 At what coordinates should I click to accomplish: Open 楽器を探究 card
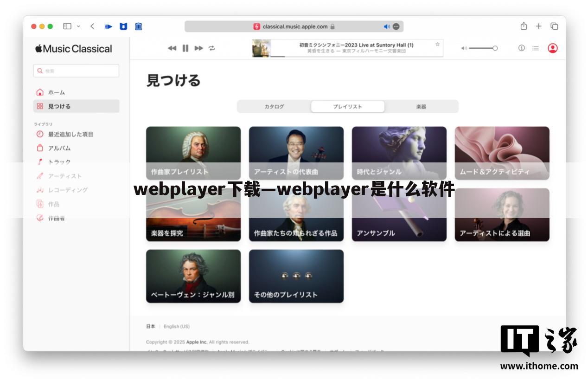tap(193, 215)
